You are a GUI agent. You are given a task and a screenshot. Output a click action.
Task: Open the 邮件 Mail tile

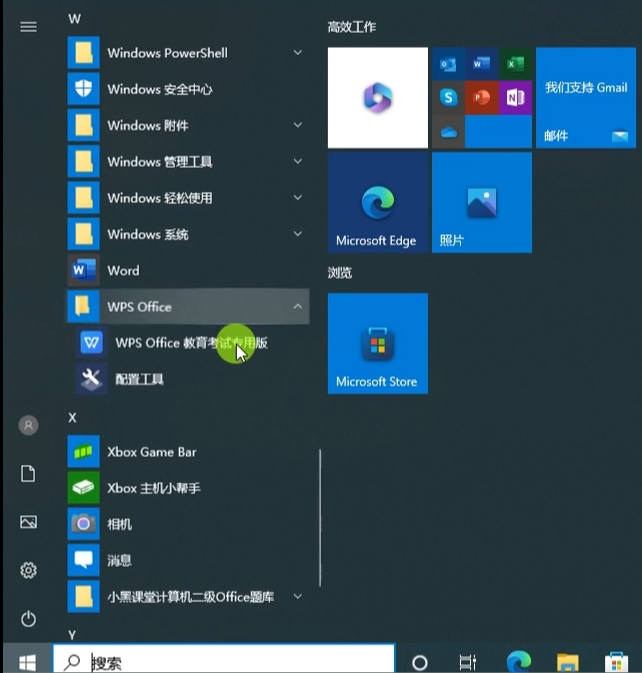586,97
